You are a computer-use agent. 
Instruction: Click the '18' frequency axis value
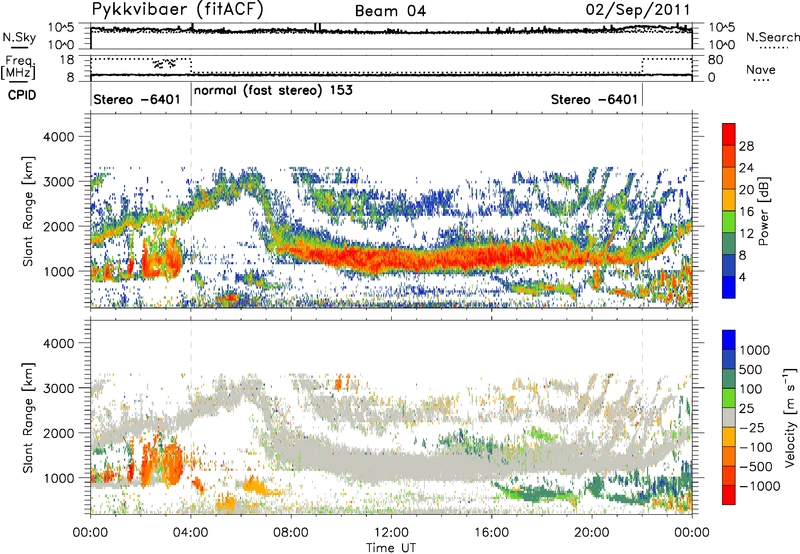67,60
